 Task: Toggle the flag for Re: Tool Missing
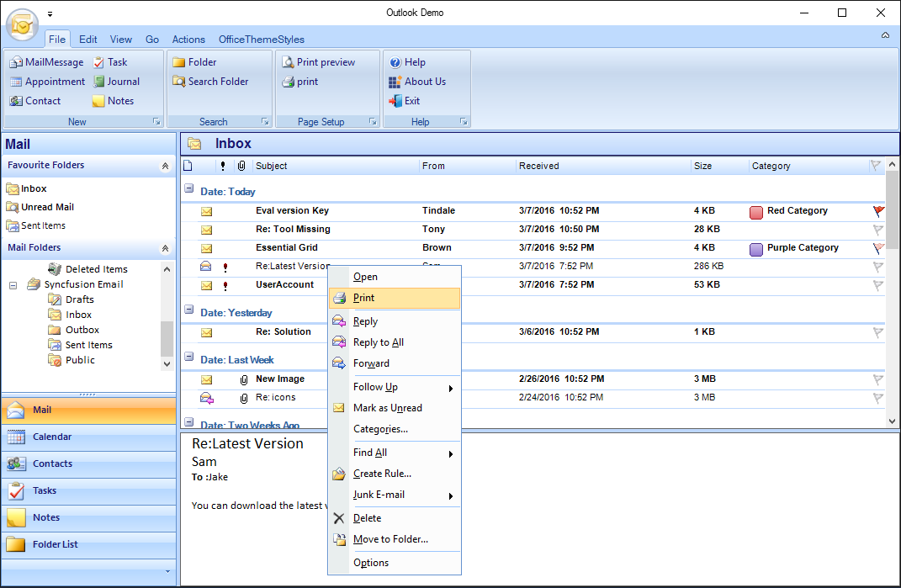click(878, 230)
